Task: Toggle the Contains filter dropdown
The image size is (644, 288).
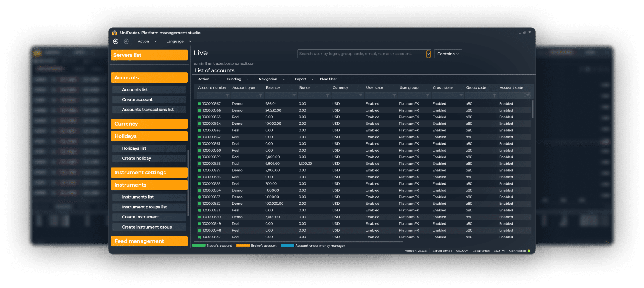Action: pos(448,54)
